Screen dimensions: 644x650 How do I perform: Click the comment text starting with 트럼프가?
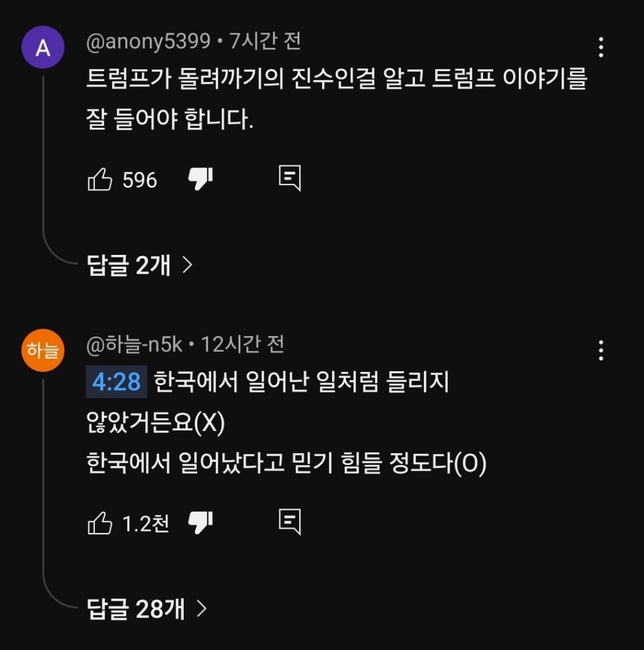pyautogui.click(x=336, y=81)
